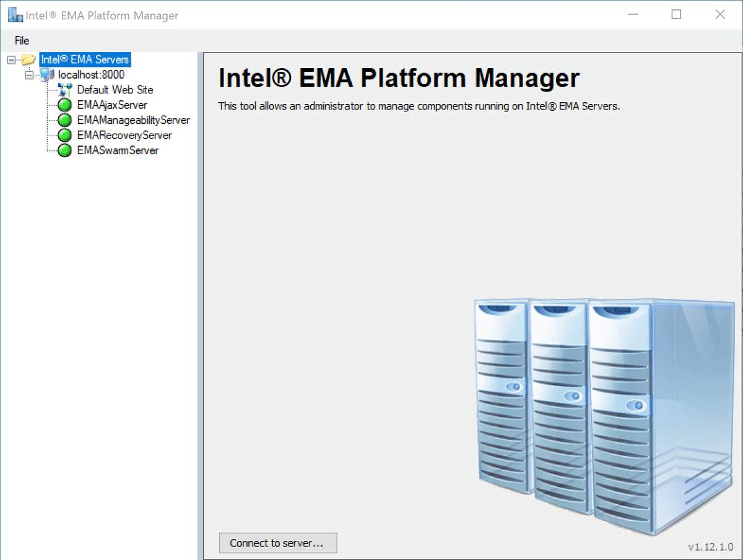Select EMARecoveryServer in the tree

click(124, 135)
